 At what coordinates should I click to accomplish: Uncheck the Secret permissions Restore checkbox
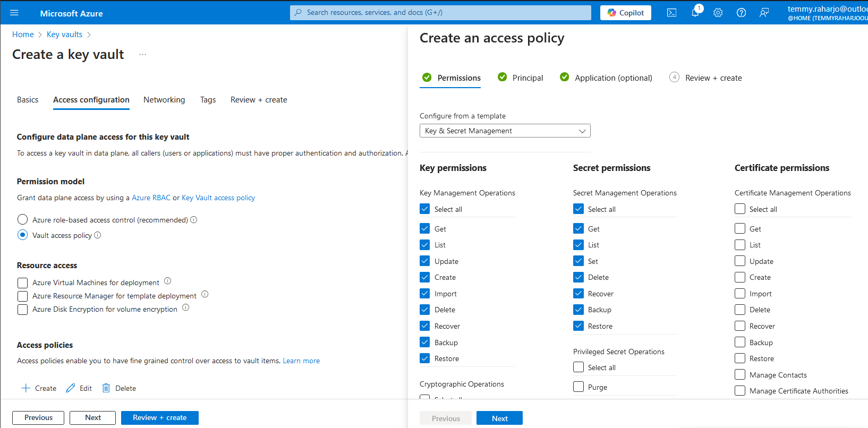[578, 326]
